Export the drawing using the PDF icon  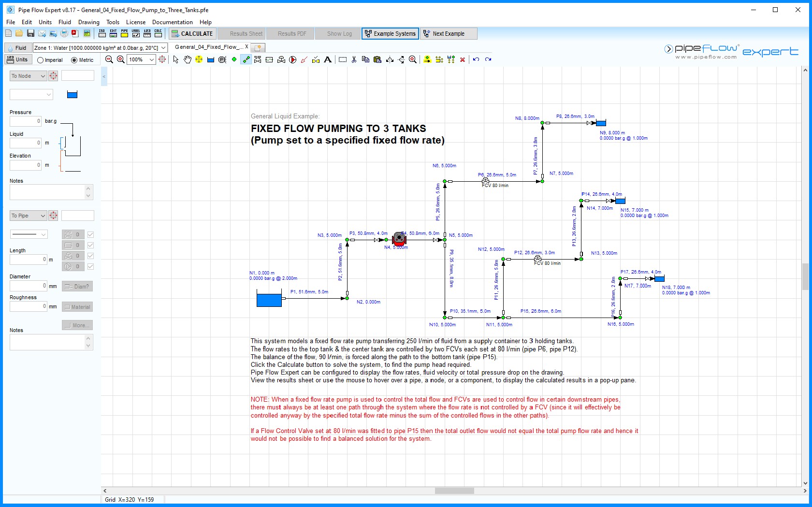[75, 33]
